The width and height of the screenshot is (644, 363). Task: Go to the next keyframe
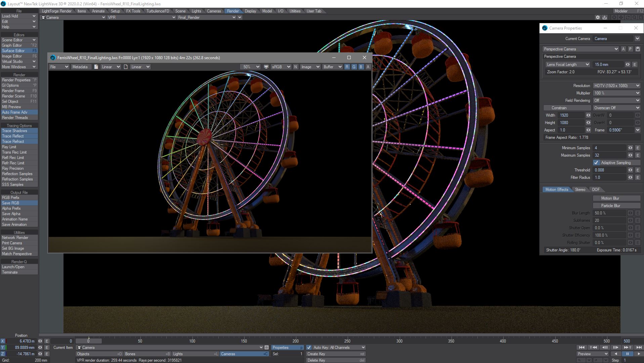tap(627, 348)
